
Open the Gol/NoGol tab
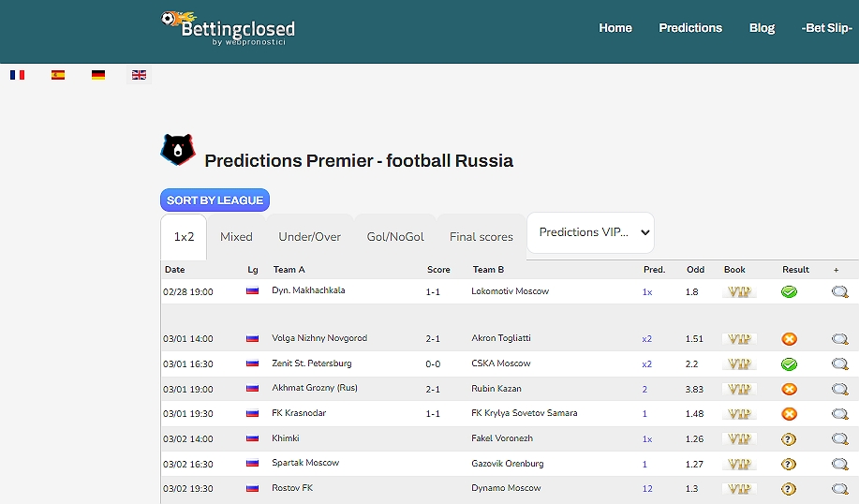click(394, 237)
